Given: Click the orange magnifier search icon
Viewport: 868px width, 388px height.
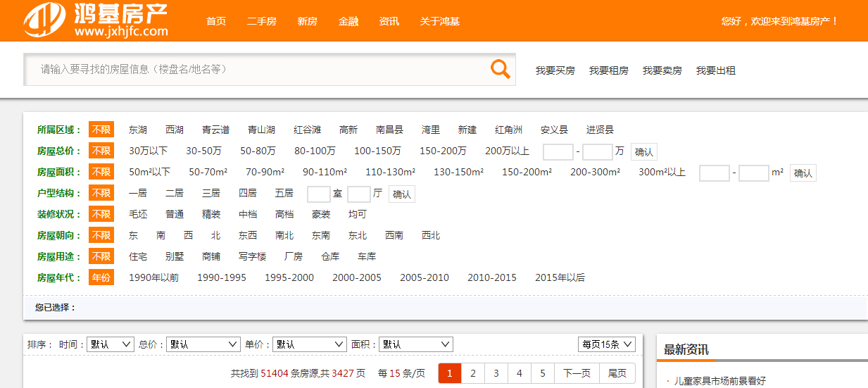Looking at the screenshot, I should click(x=500, y=69).
